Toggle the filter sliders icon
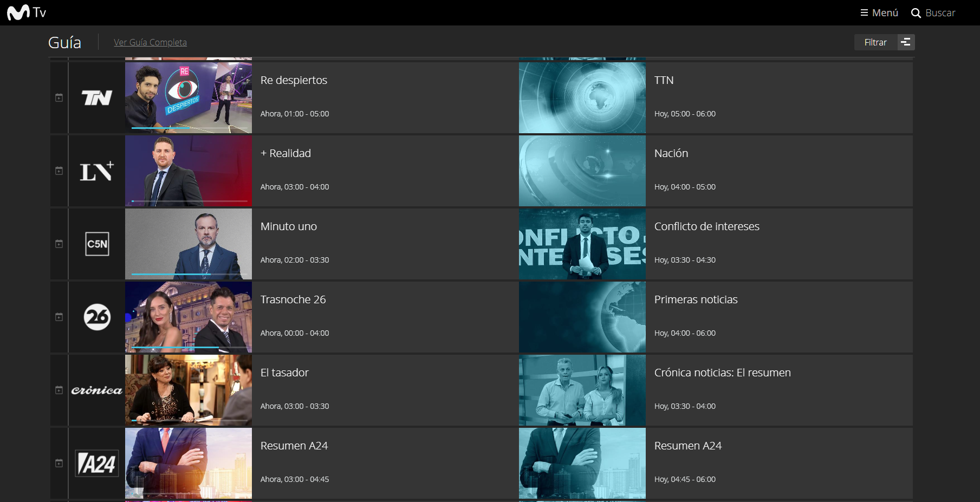This screenshot has height=502, width=980. 906,42
